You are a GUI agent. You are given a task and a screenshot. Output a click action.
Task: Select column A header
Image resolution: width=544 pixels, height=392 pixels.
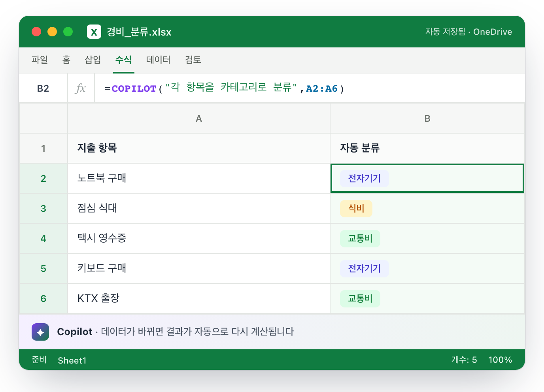[199, 118]
